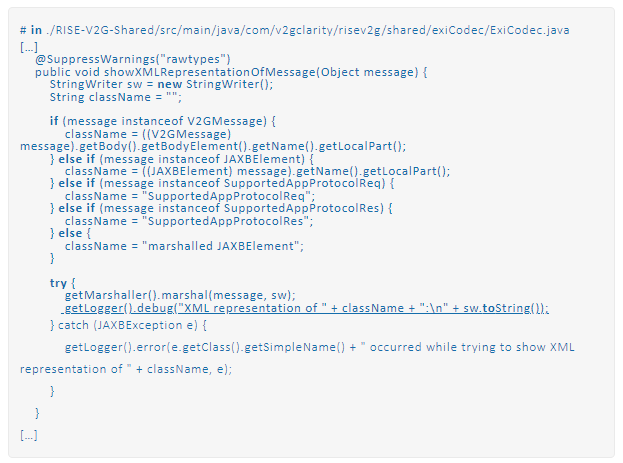Click the StringWriter sw declaration line
Viewport: 623px width, 463px height.
click(159, 85)
